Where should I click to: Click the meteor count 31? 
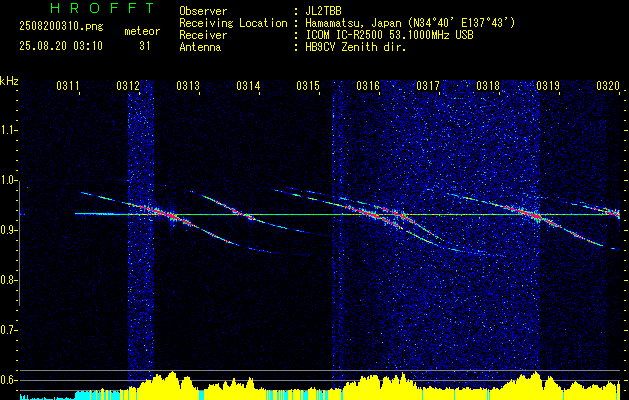[x=145, y=46]
